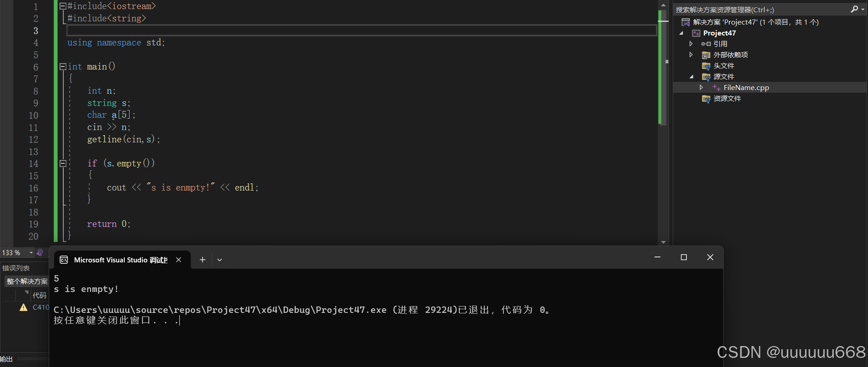The image size is (868, 367).
Task: Click the 外部依赖项 folder icon
Action: [x=706, y=55]
